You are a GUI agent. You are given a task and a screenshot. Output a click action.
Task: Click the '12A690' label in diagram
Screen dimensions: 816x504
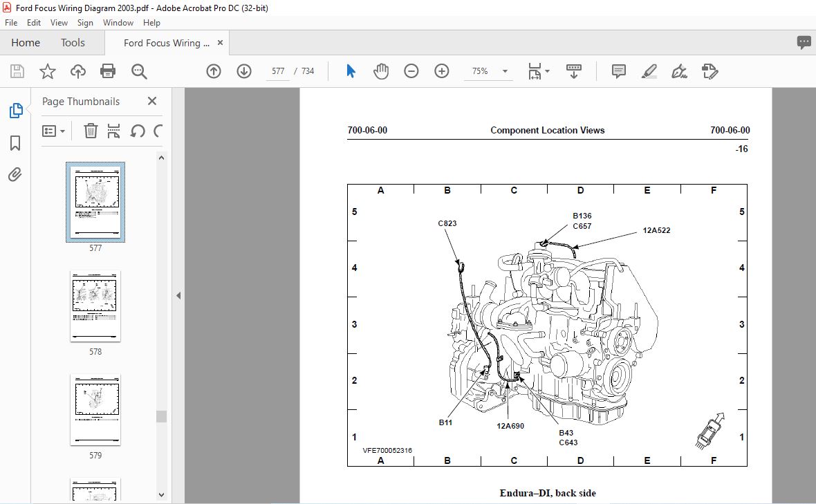tap(510, 426)
